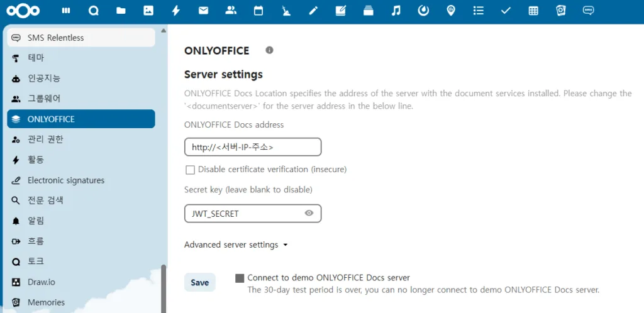
Task: Open the circular timer app icon
Action: (423, 11)
